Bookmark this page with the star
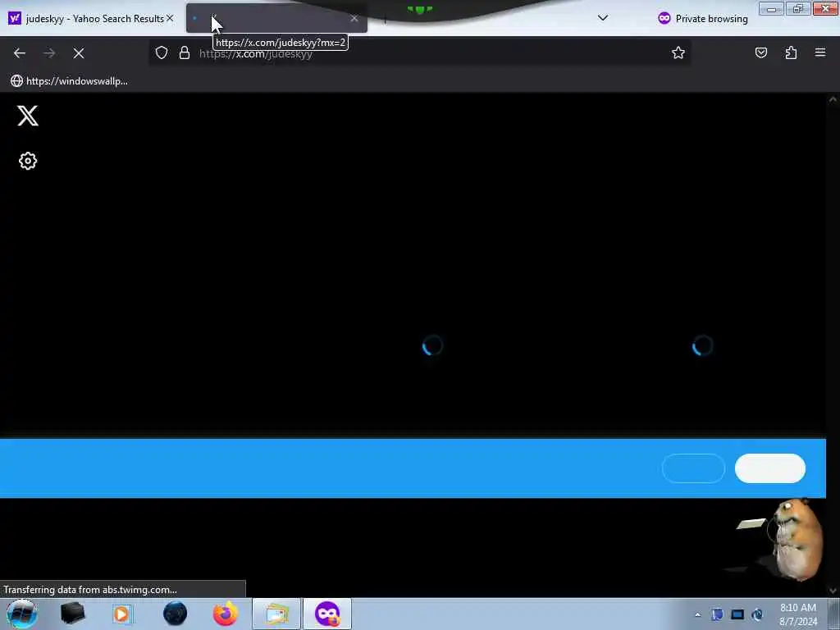 pyautogui.click(x=678, y=52)
